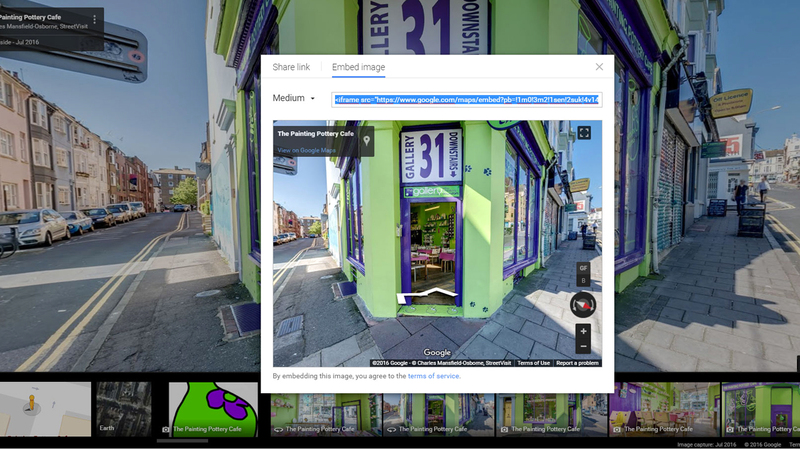
Task: Open View on Google Maps link
Action: pyautogui.click(x=306, y=150)
